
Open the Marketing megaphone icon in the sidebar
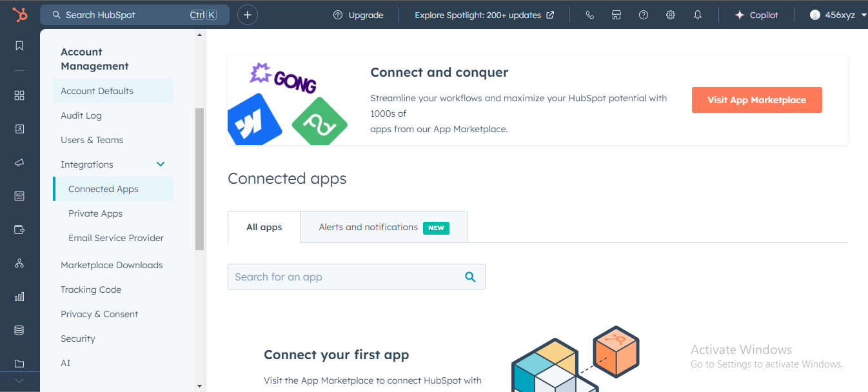pos(19,162)
